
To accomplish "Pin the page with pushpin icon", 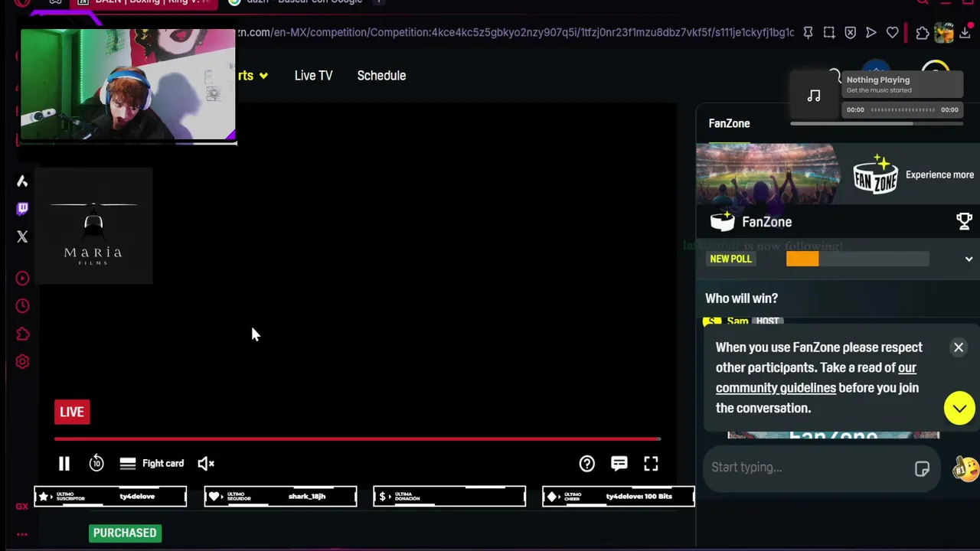I will (808, 33).
